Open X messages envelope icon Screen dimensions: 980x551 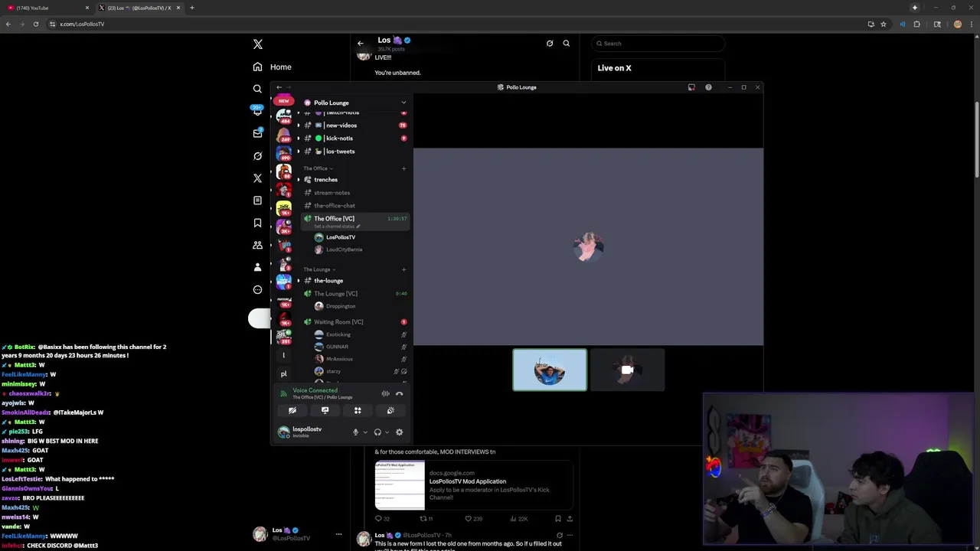pos(257,134)
